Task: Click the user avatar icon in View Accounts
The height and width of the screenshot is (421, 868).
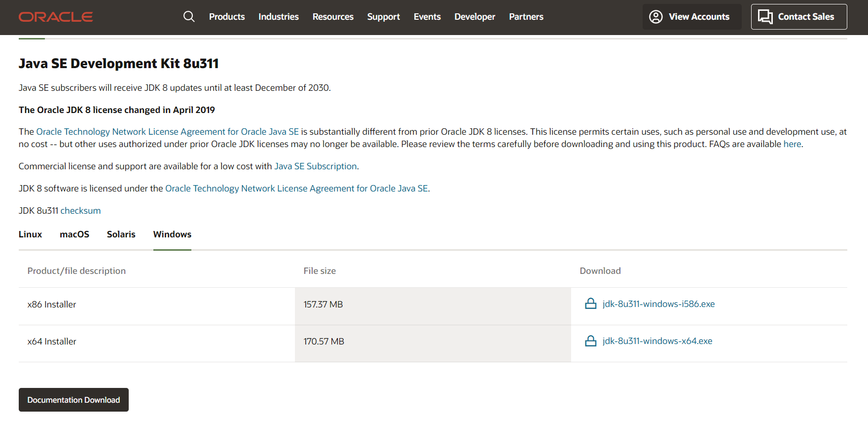Action: pos(656,17)
